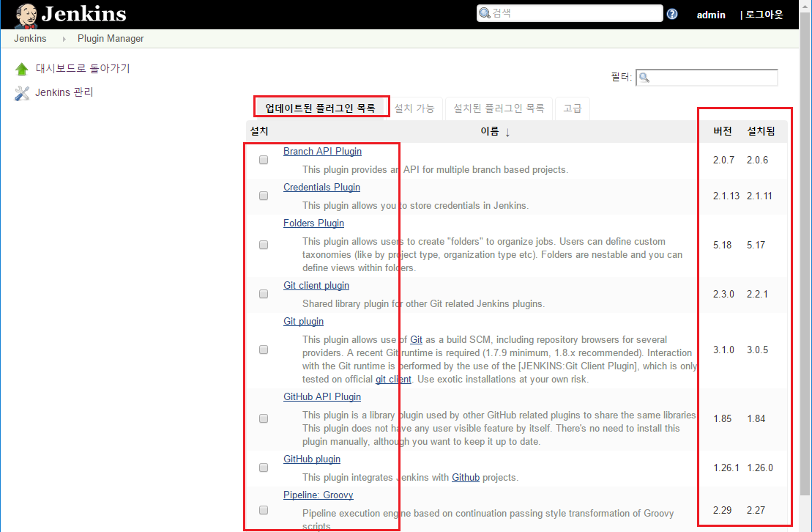
Task: Click version value 1.26.1
Action: point(726,468)
